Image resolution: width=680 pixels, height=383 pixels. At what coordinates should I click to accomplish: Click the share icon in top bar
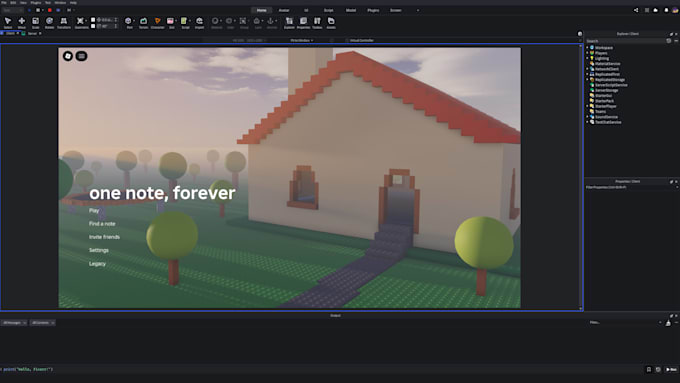636,10
